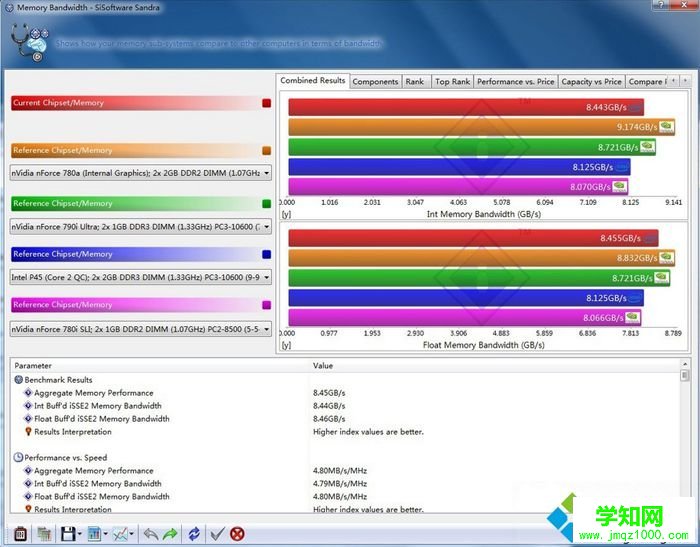Switch to the Combined Results tab

click(312, 80)
